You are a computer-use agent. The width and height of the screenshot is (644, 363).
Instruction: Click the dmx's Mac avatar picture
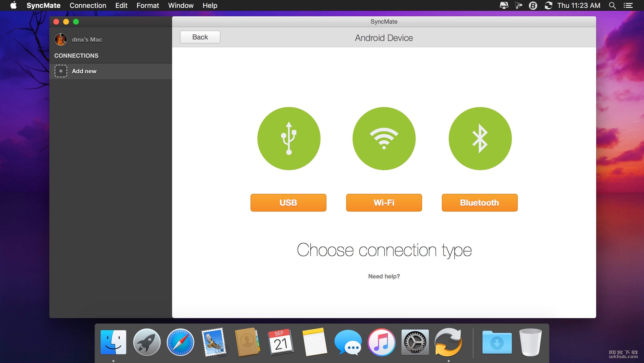click(x=61, y=39)
